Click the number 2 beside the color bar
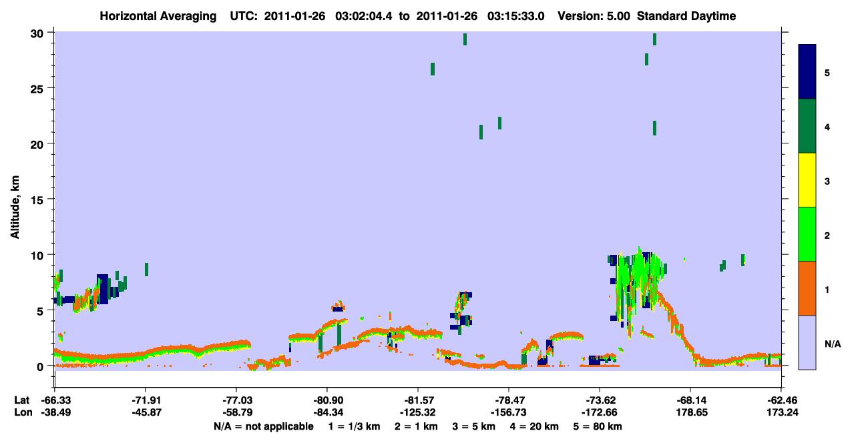The width and height of the screenshot is (868, 445). tap(828, 236)
